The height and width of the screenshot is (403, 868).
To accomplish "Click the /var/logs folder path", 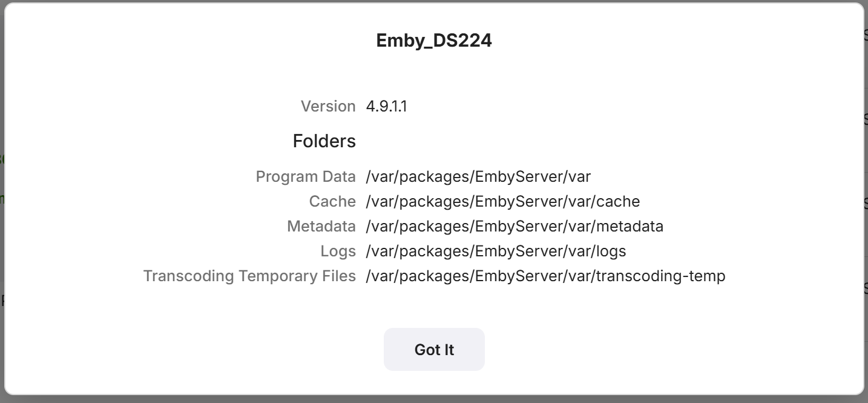I will click(496, 251).
